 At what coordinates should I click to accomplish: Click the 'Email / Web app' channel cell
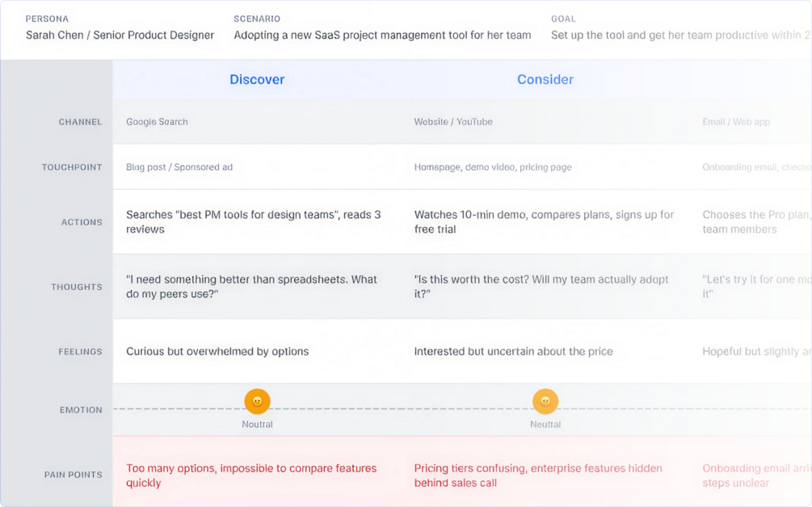click(736, 122)
